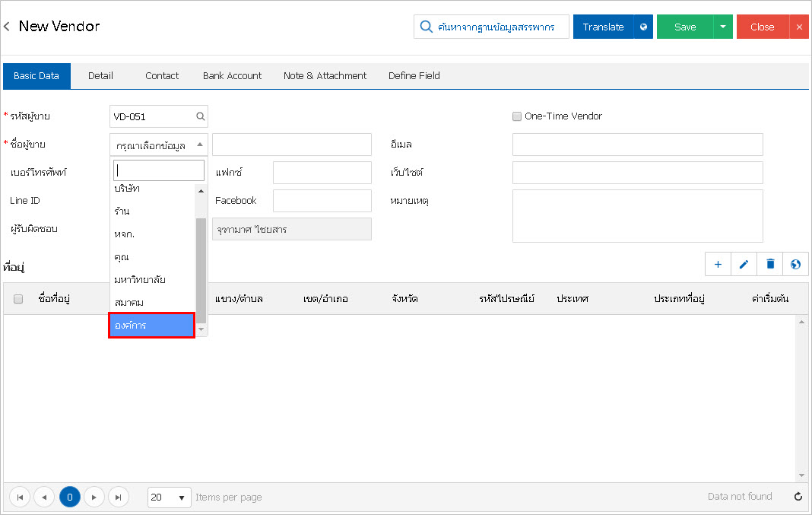Open the Detail tab
Screen dimensions: 812x515
[x=100, y=75]
